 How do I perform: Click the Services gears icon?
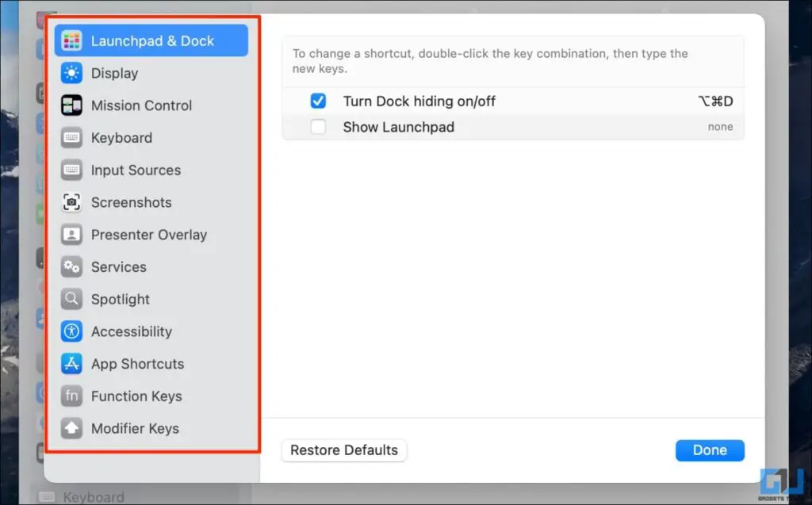coord(72,267)
